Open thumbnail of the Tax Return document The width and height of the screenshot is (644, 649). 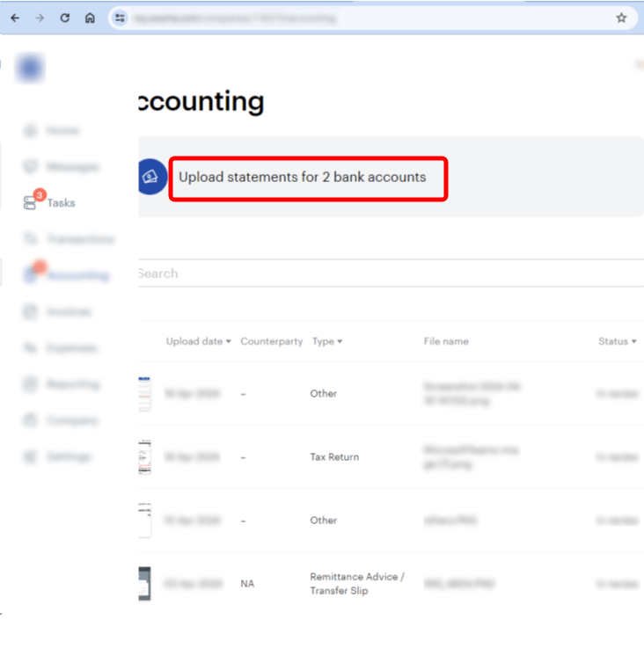click(144, 457)
